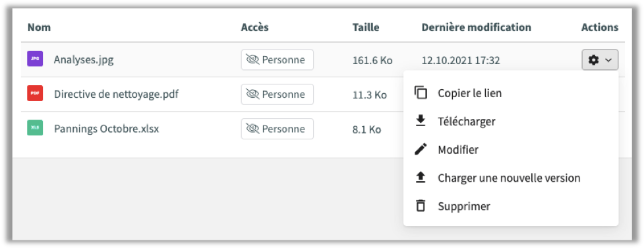Click the green XLS file icon
644x249 pixels.
[x=35, y=128]
